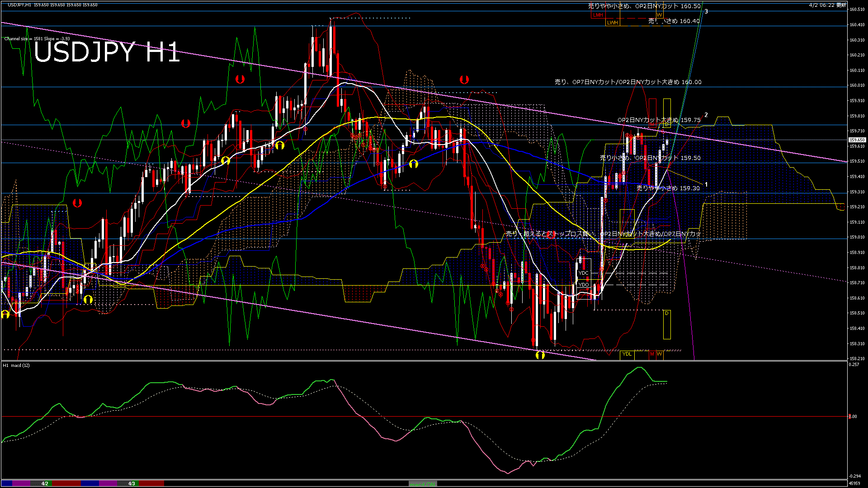Click the 4/2 06:22 update timestamp
This screenshot has height=488, width=868.
[827, 5]
